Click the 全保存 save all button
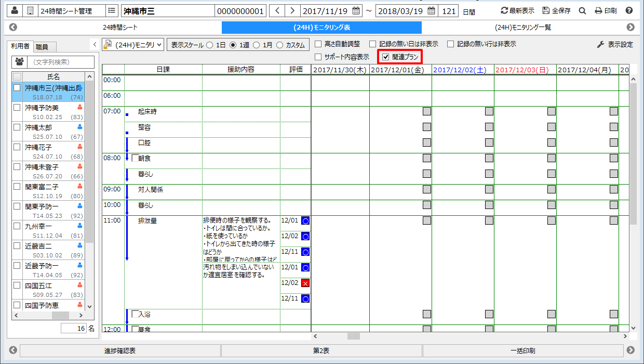The height and width of the screenshot is (364, 644). 556,10
